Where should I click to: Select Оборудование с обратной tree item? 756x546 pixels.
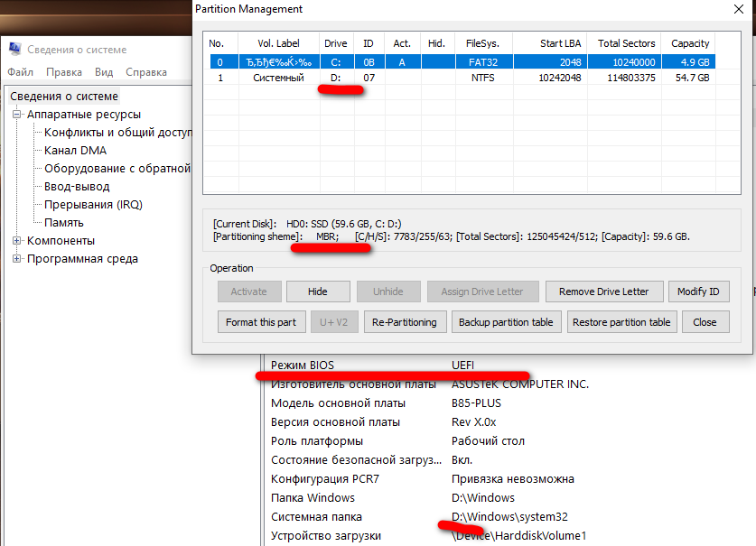(x=117, y=169)
